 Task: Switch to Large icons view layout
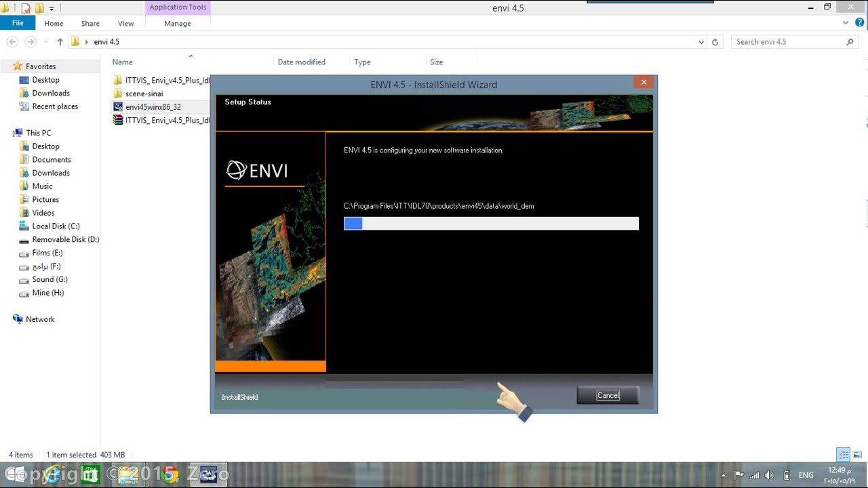click(x=857, y=455)
